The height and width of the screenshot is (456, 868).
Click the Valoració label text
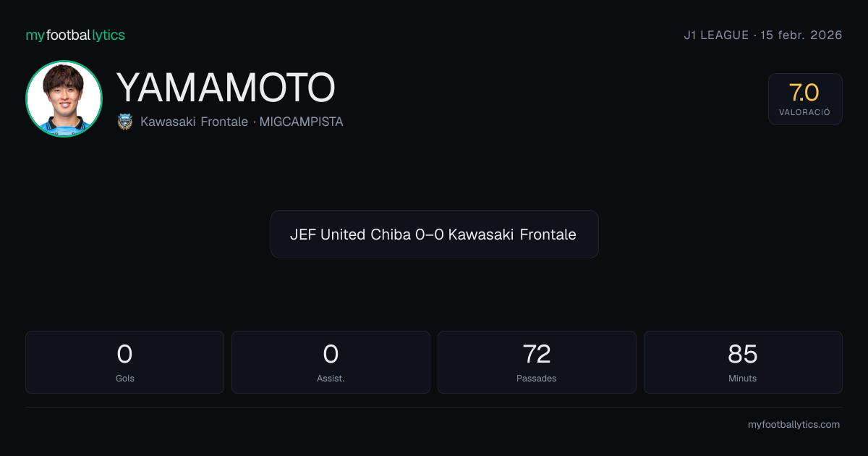pos(804,113)
